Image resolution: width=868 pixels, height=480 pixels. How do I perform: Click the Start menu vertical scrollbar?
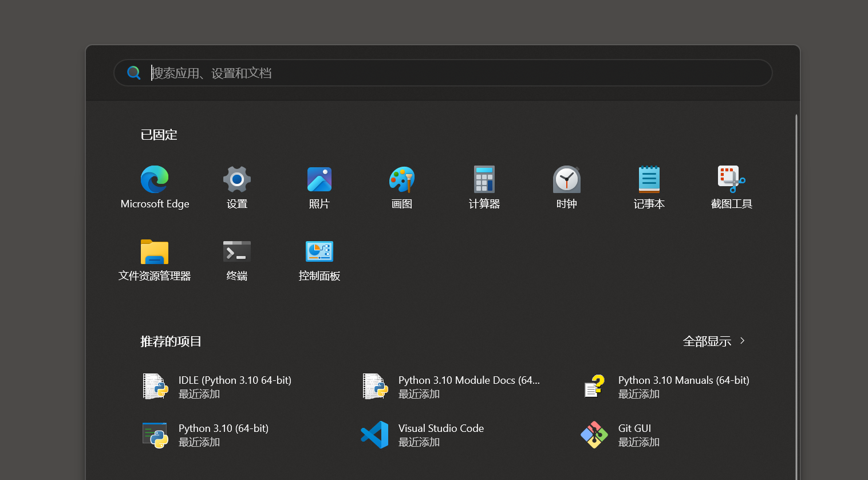pyautogui.click(x=796, y=297)
